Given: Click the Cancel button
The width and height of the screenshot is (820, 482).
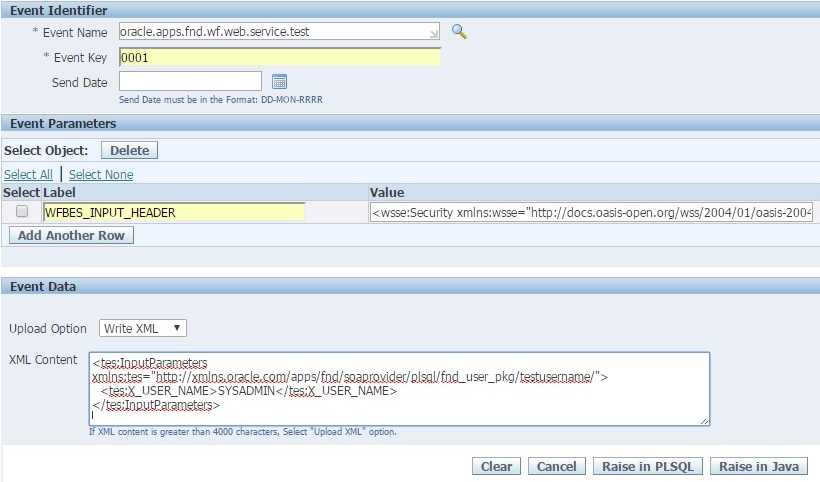Looking at the screenshot, I should (x=557, y=466).
